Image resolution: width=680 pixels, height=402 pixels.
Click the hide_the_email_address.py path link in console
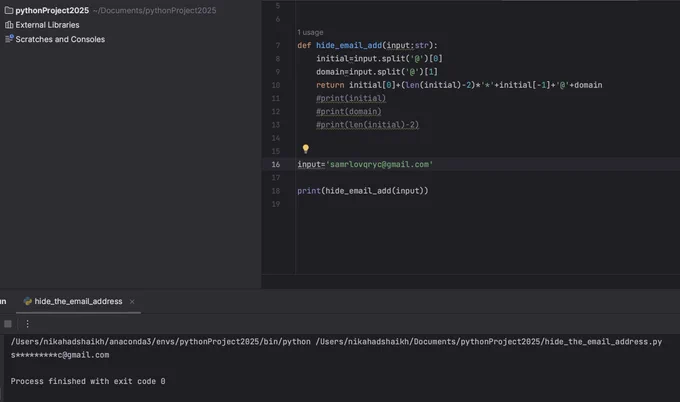(489, 341)
